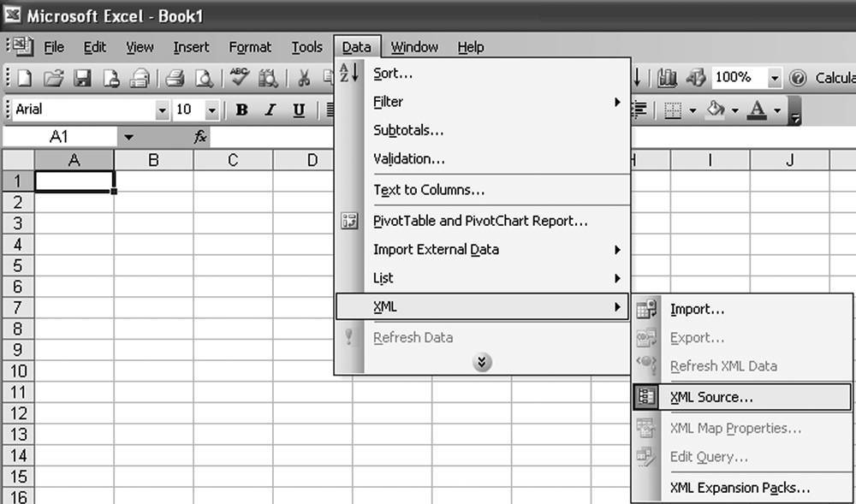Click the XML Source icon
The width and height of the screenshot is (856, 504).
(x=647, y=397)
